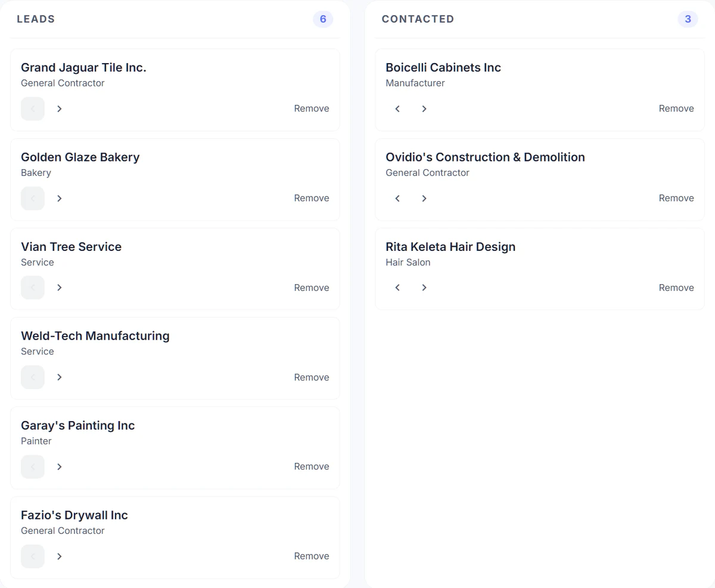Select Boicelli Cabinets Inc title
Image resolution: width=715 pixels, height=588 pixels.
pyautogui.click(x=443, y=67)
